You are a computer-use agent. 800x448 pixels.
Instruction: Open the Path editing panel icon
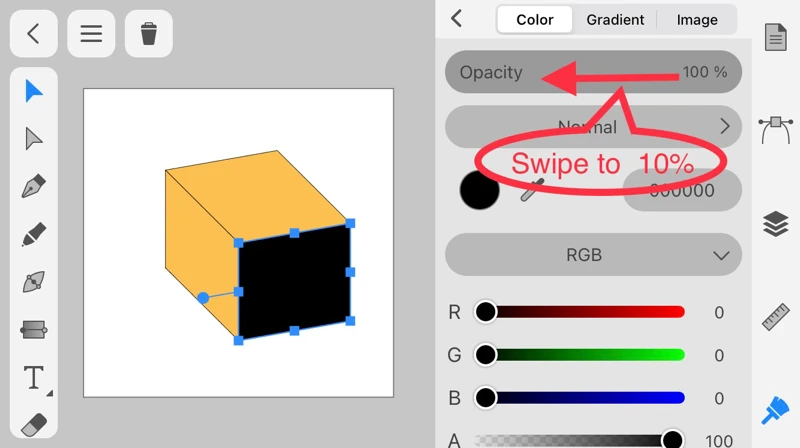pos(776,129)
